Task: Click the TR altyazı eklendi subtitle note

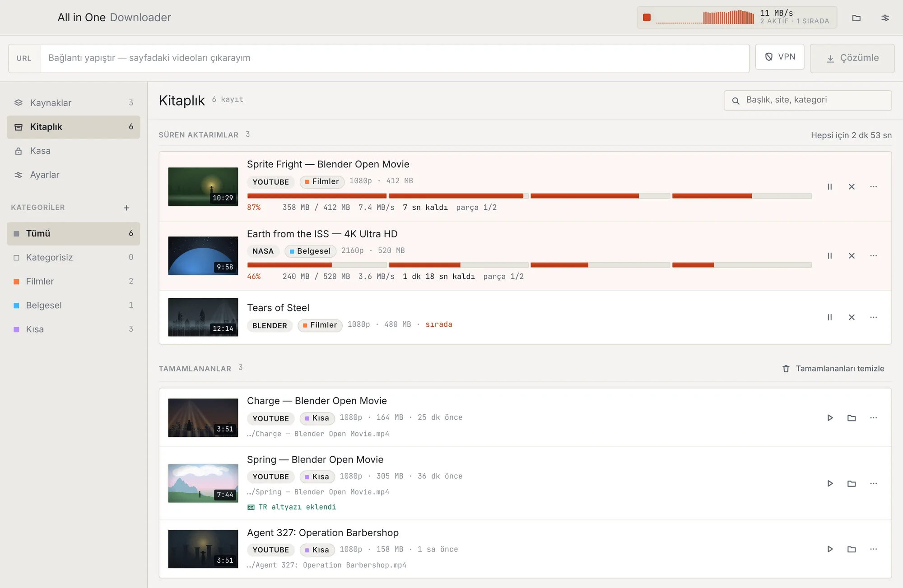Action: pyautogui.click(x=292, y=507)
